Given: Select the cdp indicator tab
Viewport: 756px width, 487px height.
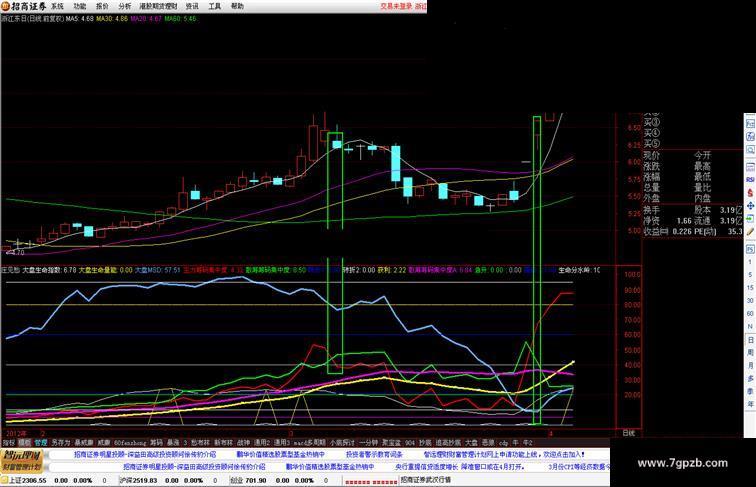Looking at the screenshot, I should click(x=503, y=442).
